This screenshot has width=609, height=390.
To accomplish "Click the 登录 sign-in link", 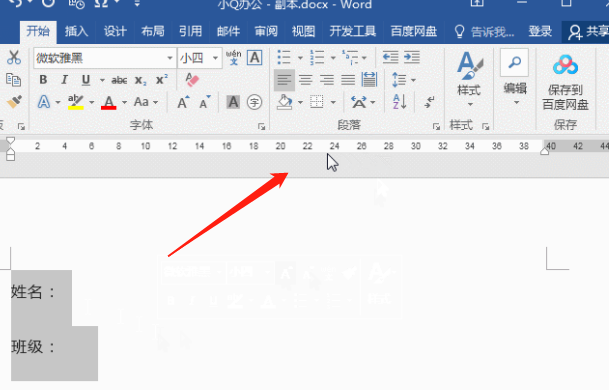I will pyautogui.click(x=540, y=31).
